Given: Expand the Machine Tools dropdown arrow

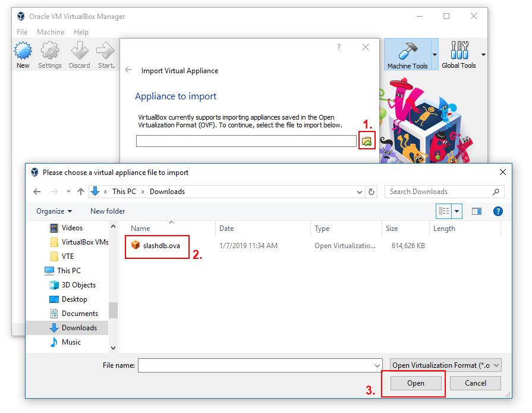Looking at the screenshot, I should (x=435, y=55).
